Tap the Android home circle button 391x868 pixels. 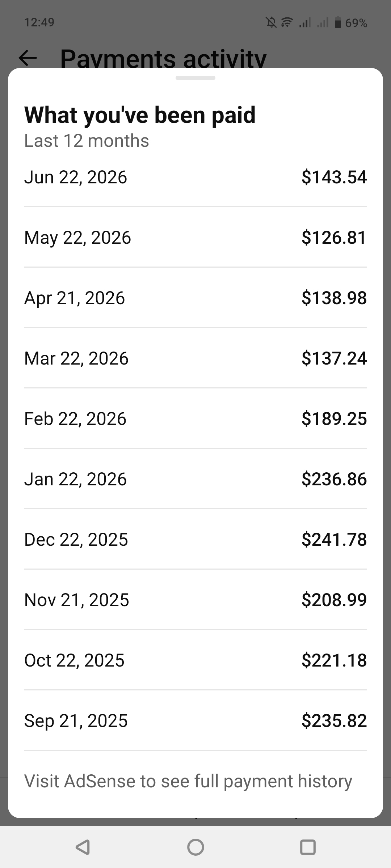tap(195, 847)
